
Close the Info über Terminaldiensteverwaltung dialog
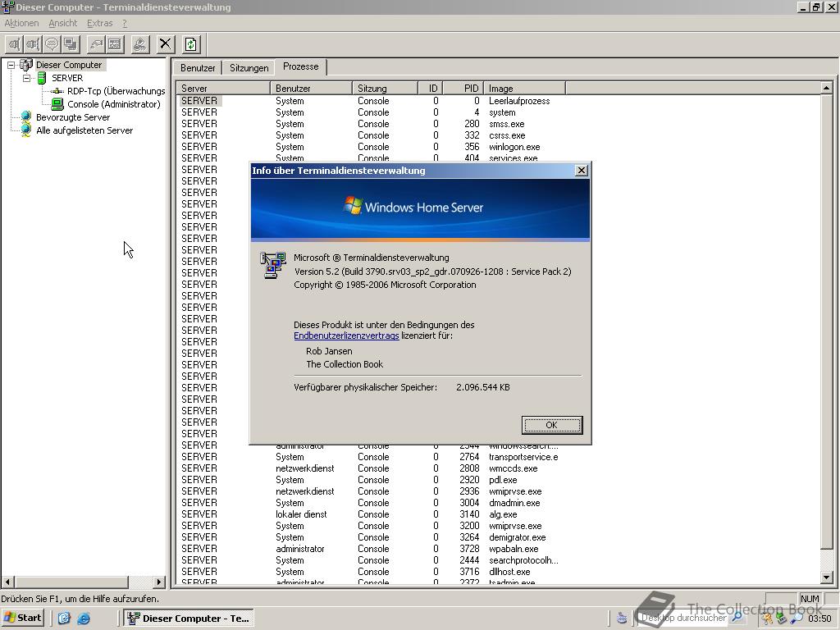click(582, 171)
